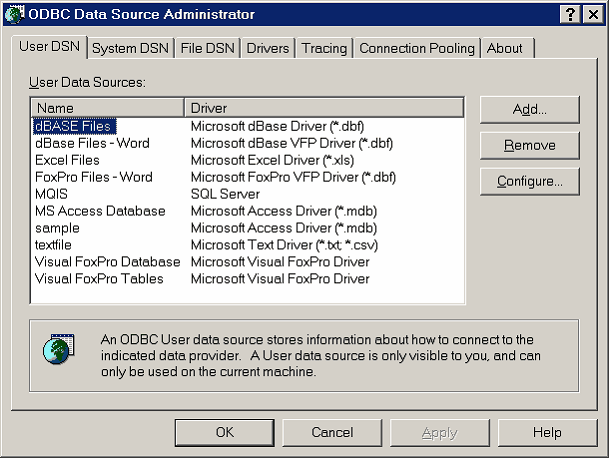609x458 pixels.
Task: Click the Remove button
Action: click(x=529, y=145)
